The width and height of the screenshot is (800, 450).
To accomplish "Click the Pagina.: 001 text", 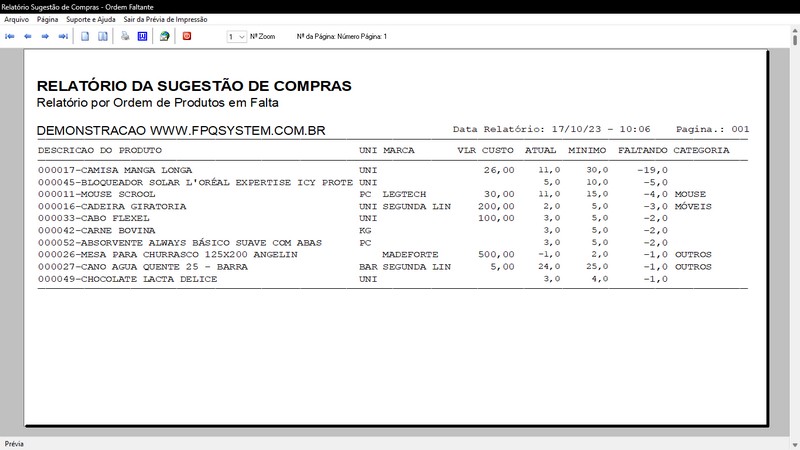I will [x=713, y=129].
